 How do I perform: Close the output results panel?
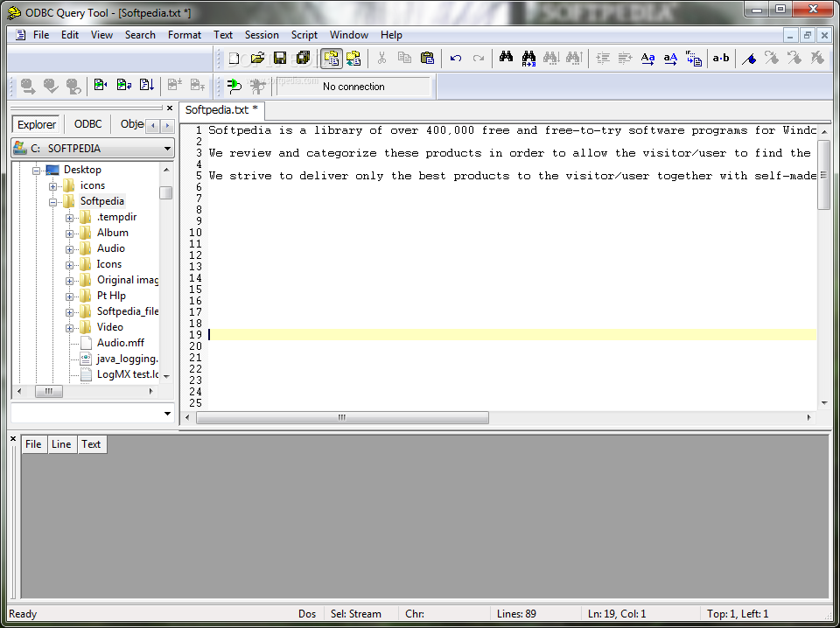(x=13, y=439)
